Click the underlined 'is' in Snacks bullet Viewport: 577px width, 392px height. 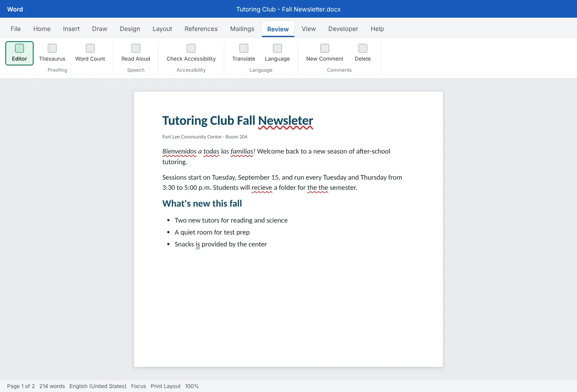(x=198, y=244)
